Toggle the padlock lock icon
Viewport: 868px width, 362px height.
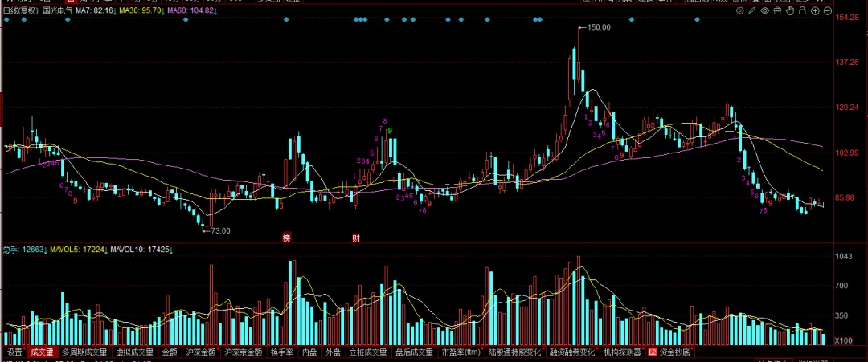(x=803, y=10)
